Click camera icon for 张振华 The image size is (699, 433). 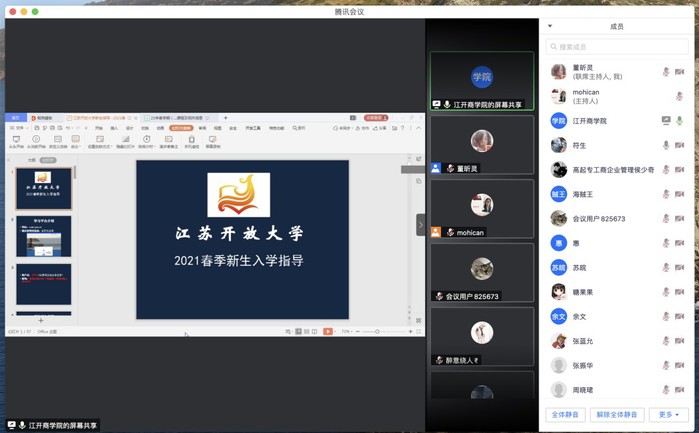pyautogui.click(x=679, y=365)
